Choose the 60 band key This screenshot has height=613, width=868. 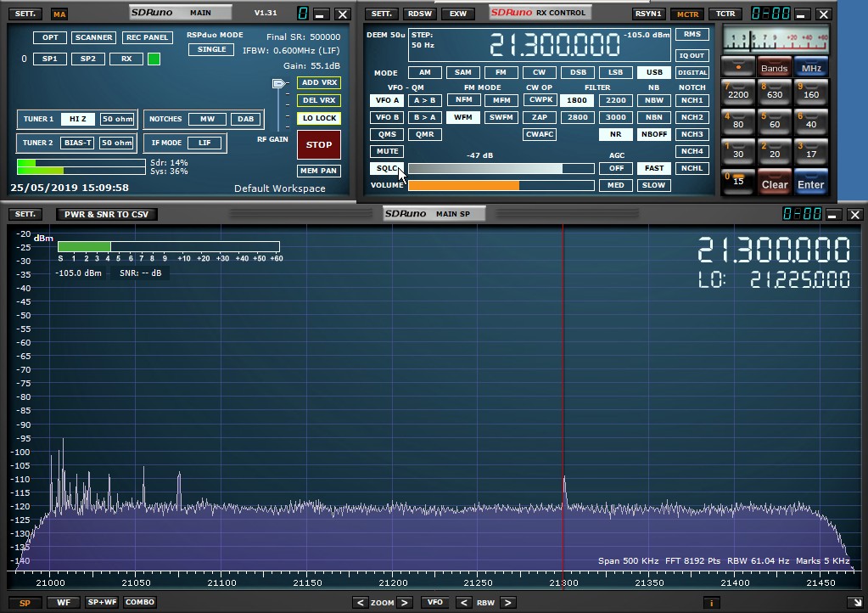pyautogui.click(x=774, y=123)
